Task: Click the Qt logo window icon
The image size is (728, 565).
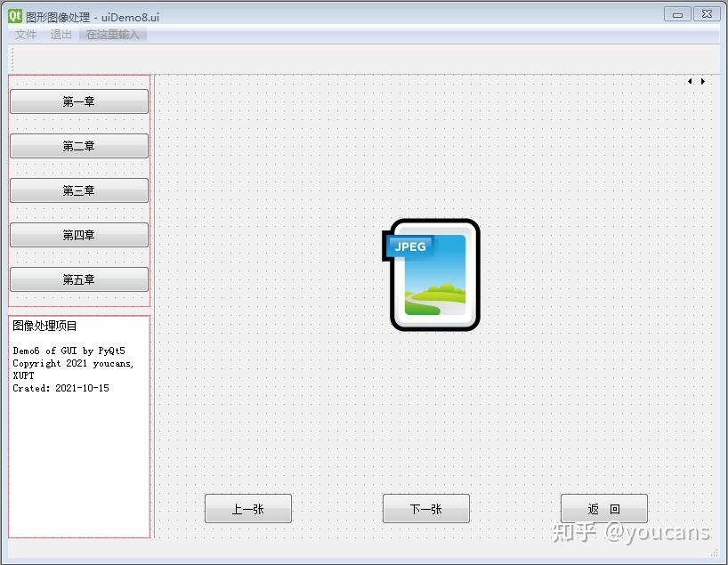Action: (15, 16)
